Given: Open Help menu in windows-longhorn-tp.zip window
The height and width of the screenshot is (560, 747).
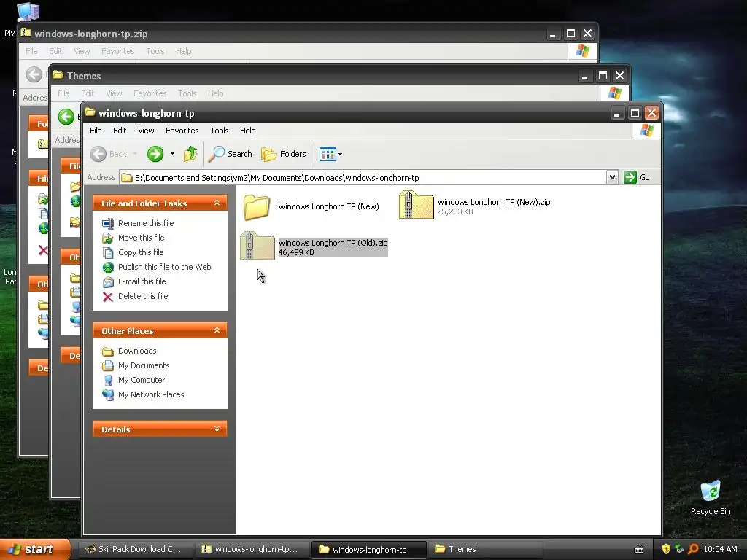Looking at the screenshot, I should [183, 51].
